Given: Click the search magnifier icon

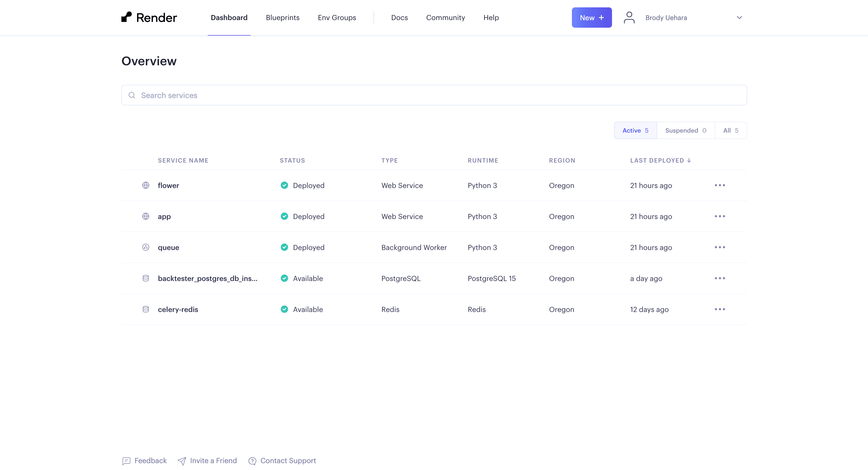Looking at the screenshot, I should point(132,96).
